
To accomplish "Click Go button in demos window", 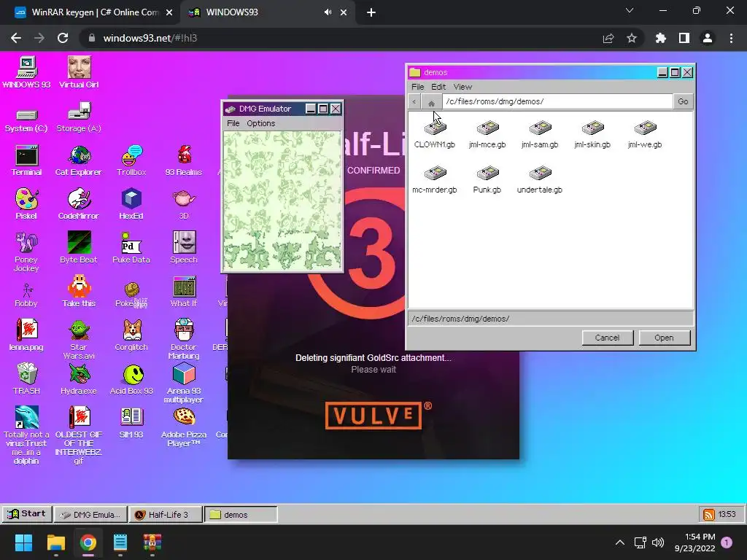I will point(683,101).
